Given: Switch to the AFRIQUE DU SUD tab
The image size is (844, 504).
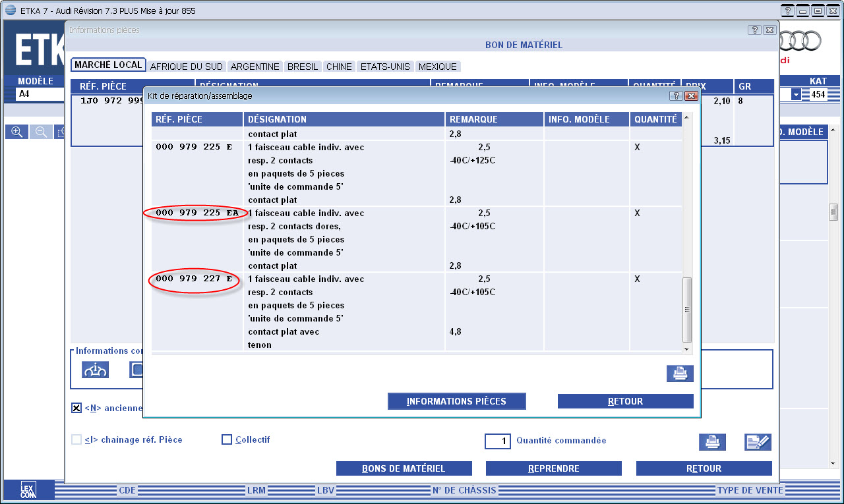Looking at the screenshot, I should (x=187, y=67).
